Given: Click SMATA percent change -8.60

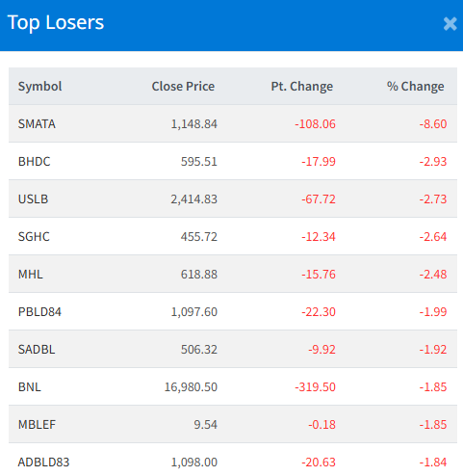Looking at the screenshot, I should 433,124.
